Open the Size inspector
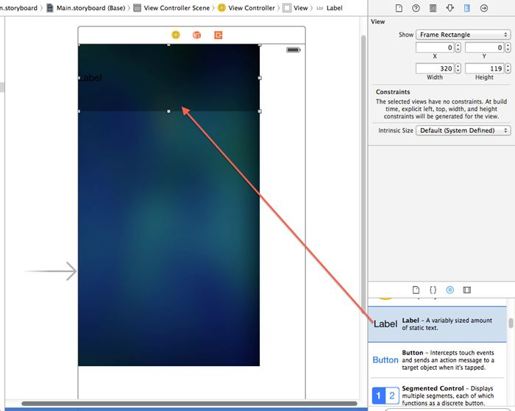Viewport: 515px width, 411px height. [x=467, y=8]
